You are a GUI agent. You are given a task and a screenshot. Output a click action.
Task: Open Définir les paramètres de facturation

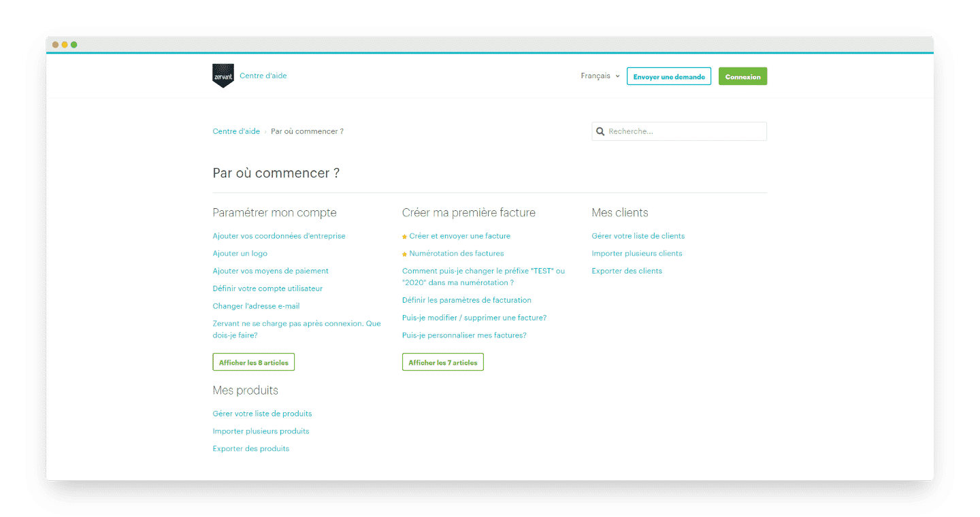click(467, 300)
